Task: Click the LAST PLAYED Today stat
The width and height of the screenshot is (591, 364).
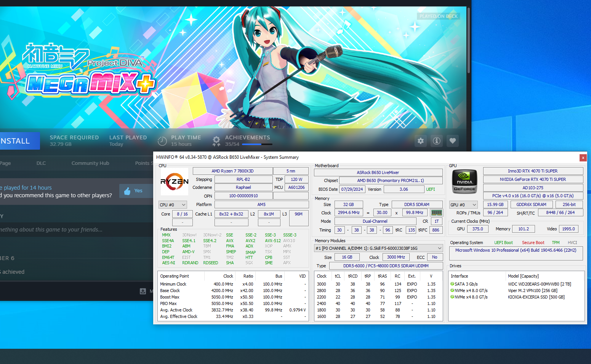Action: (x=128, y=140)
